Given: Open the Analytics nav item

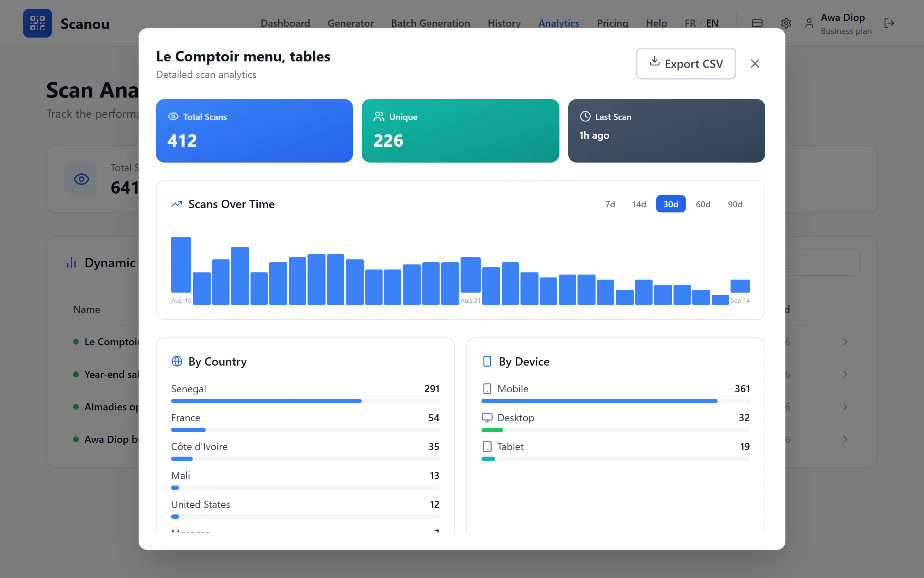Looking at the screenshot, I should pos(559,23).
